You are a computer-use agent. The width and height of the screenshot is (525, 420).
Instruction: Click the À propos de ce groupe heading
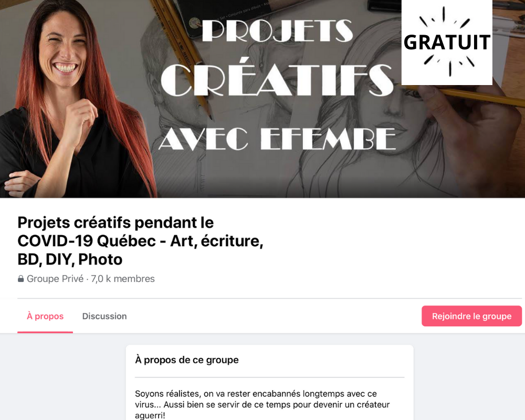(187, 360)
